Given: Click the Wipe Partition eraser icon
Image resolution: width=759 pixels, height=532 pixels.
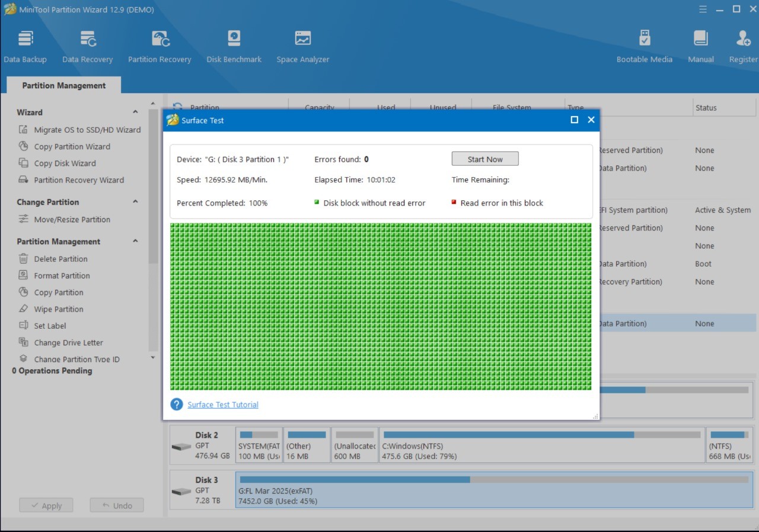Looking at the screenshot, I should [x=23, y=309].
